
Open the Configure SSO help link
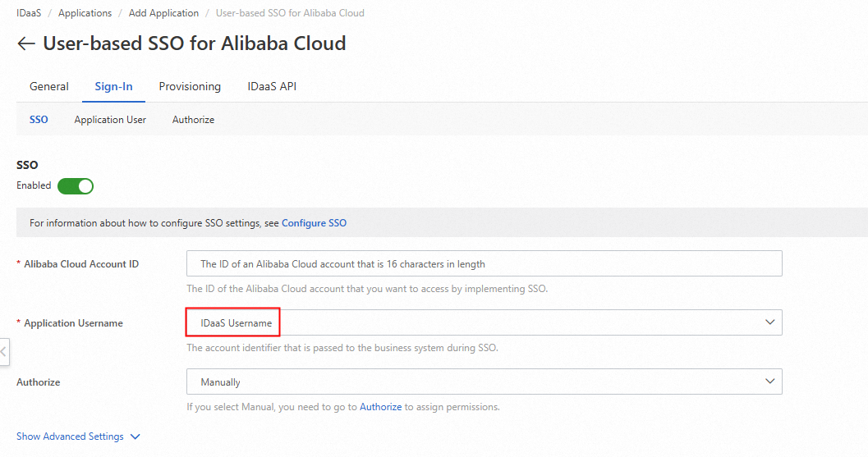314,223
